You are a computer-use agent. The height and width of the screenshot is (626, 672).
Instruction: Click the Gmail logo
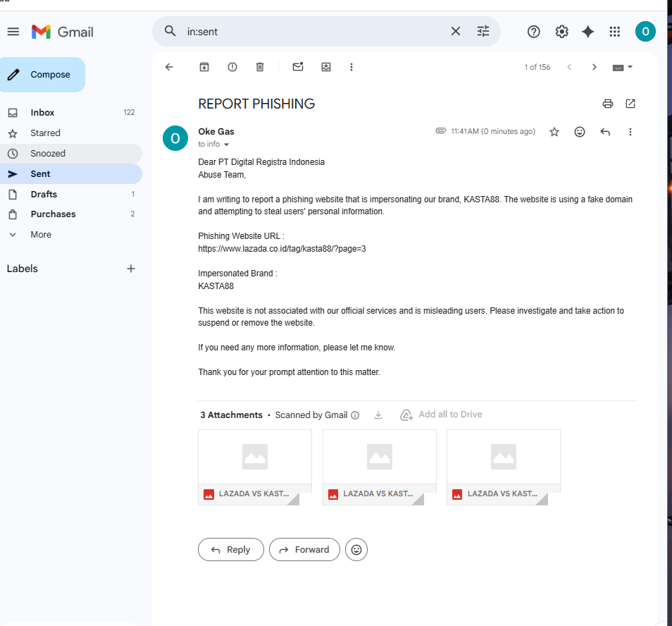tap(63, 32)
